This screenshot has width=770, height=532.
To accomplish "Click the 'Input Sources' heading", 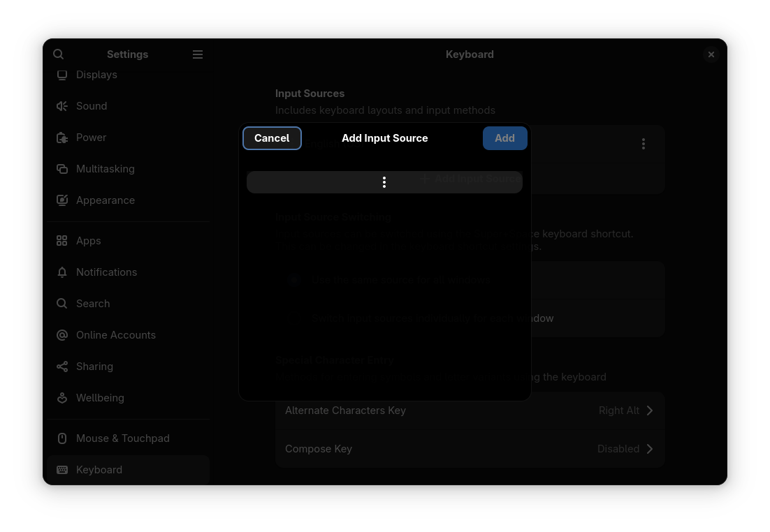I will [x=310, y=94].
